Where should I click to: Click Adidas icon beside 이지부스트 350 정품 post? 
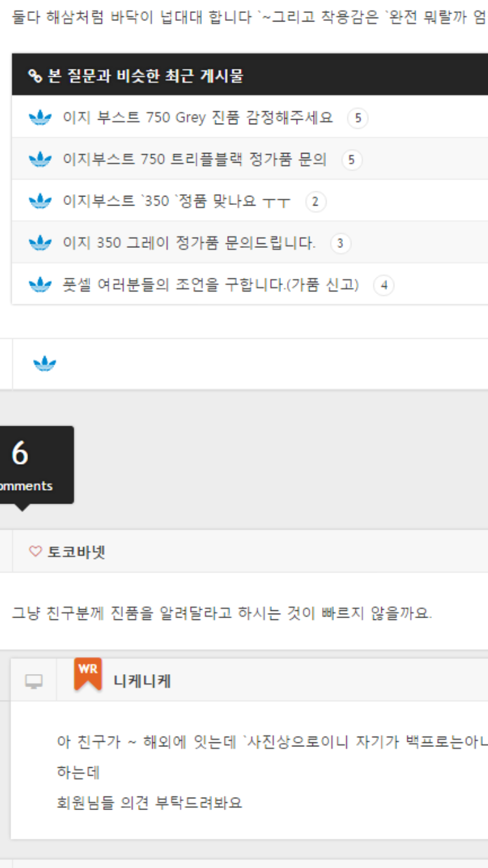40,201
